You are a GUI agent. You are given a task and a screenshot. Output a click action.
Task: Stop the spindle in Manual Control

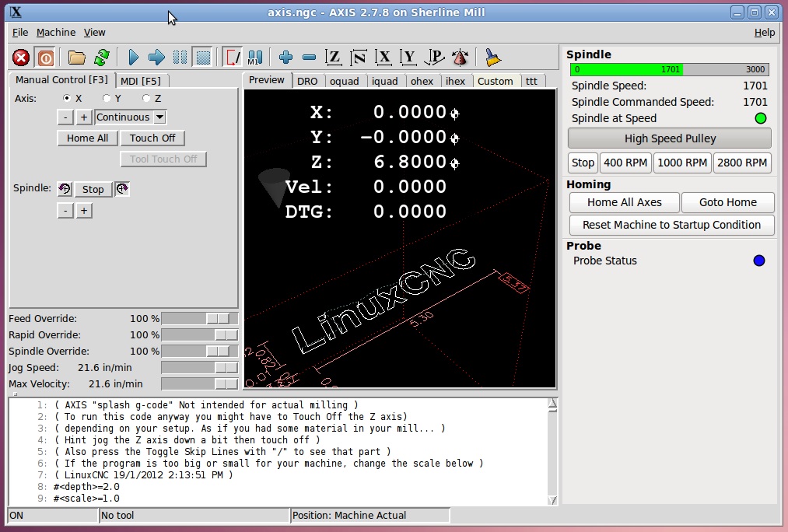click(x=93, y=190)
